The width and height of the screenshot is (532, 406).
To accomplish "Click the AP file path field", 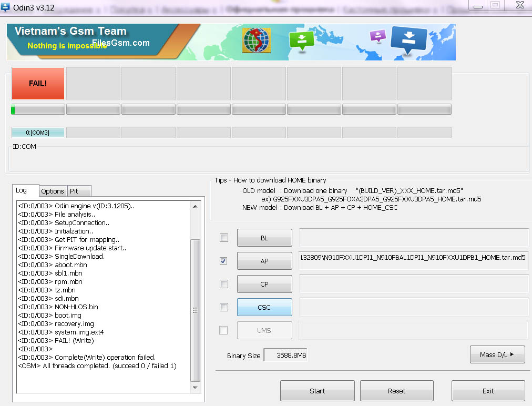I will point(413,258).
